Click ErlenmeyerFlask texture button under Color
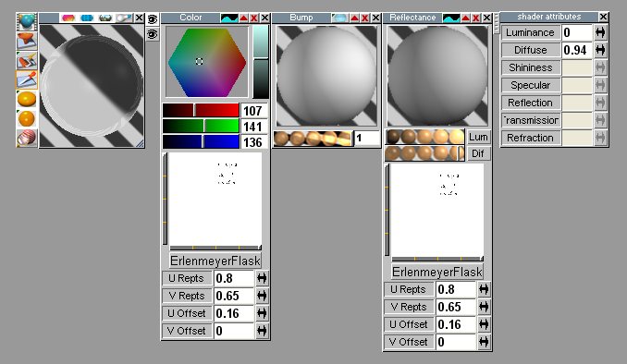The height and width of the screenshot is (364, 627). [215, 261]
